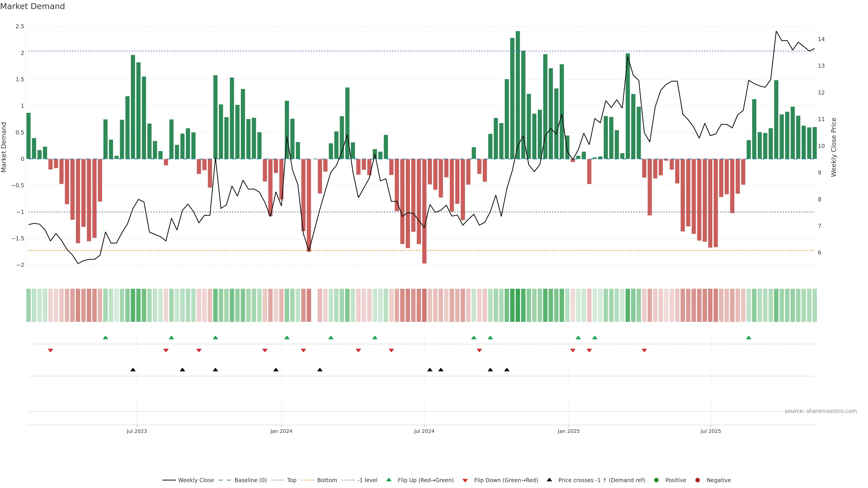The width and height of the screenshot is (868, 488).
Task: Click the green Flip Up legend triangle
Action: [389, 480]
